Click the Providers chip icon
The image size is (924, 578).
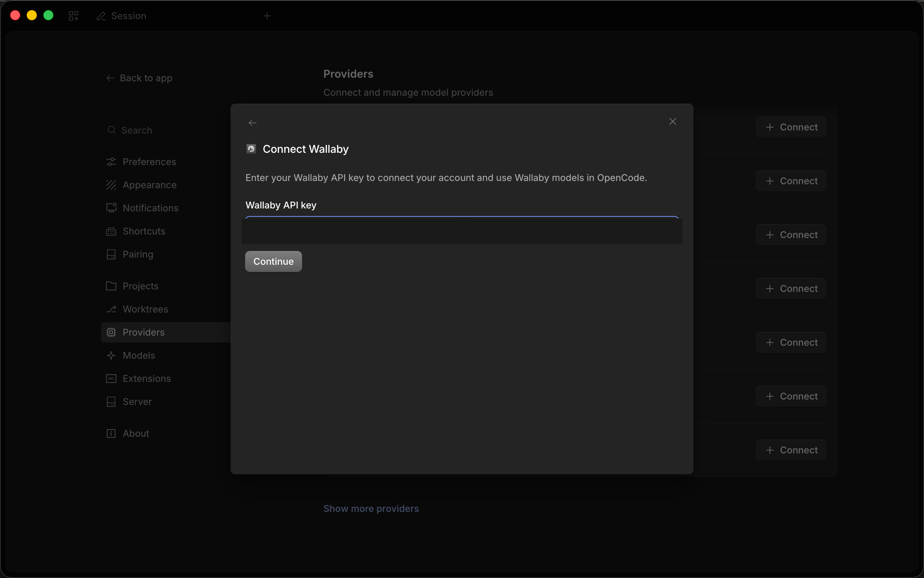tap(111, 332)
